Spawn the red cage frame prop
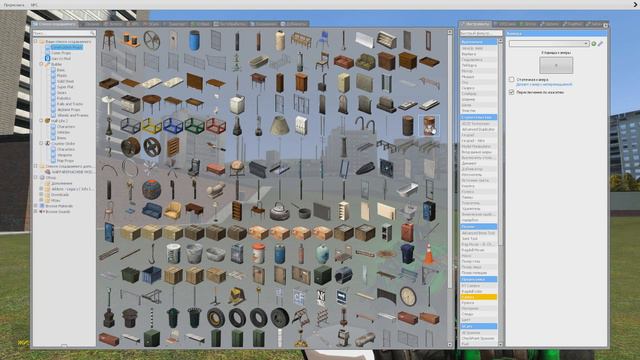 click(x=216, y=126)
